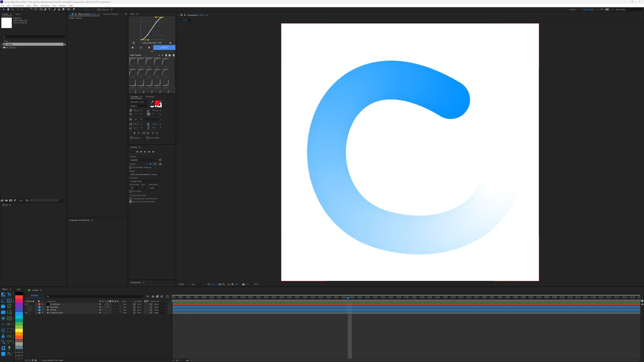Viewport: 644px width, 362px height.
Task: Click Play in Preview panel
Action: point(145,152)
